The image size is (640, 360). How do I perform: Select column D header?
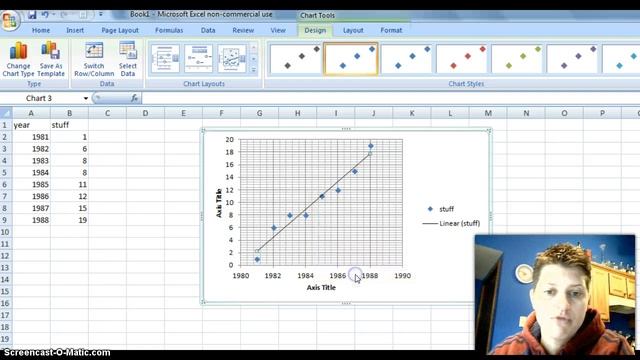[x=145, y=113]
